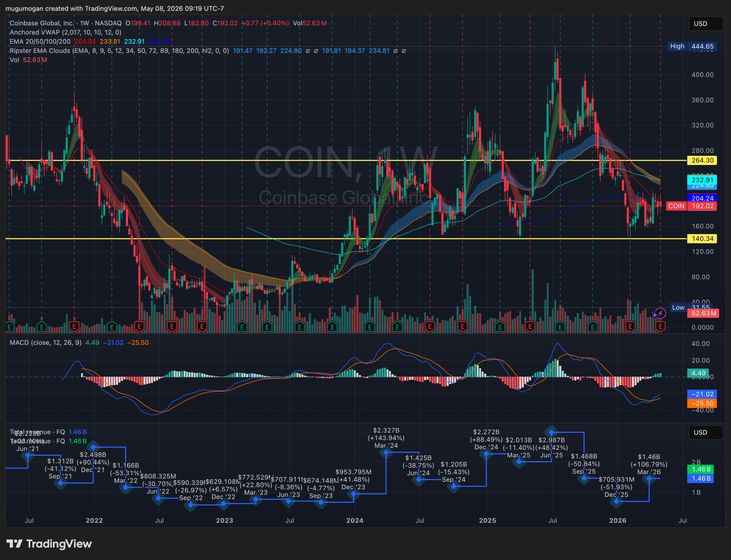
Task: Click the green earnings marker at the far left edge
Action: click(x=10, y=326)
